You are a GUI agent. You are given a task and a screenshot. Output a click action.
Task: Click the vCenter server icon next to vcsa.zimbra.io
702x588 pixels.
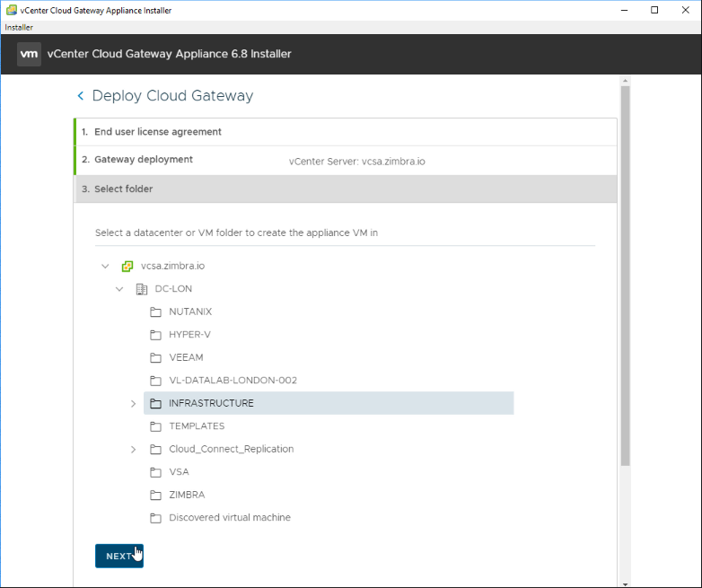(x=127, y=267)
